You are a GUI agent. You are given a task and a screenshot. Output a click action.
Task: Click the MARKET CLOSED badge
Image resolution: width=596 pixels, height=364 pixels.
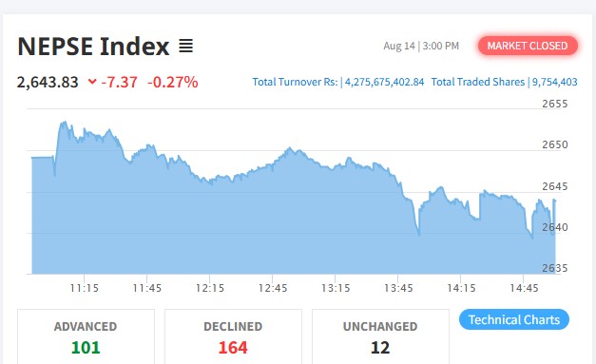tap(528, 46)
